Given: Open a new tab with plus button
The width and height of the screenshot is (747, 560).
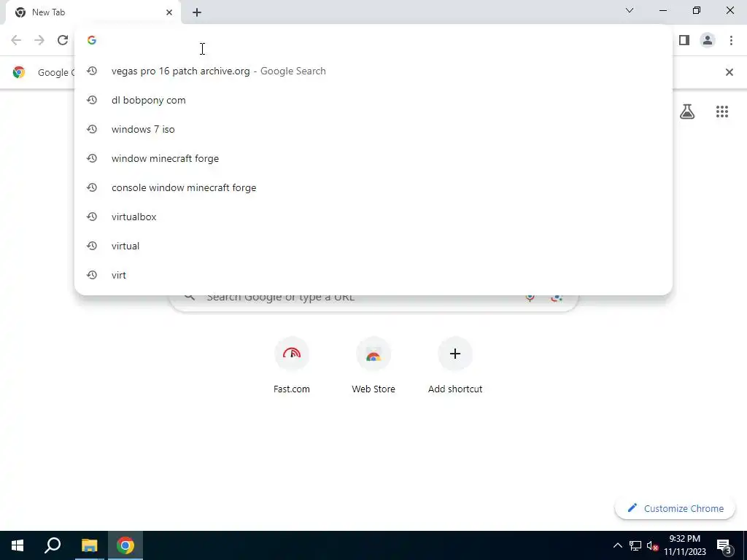Looking at the screenshot, I should pos(197,12).
